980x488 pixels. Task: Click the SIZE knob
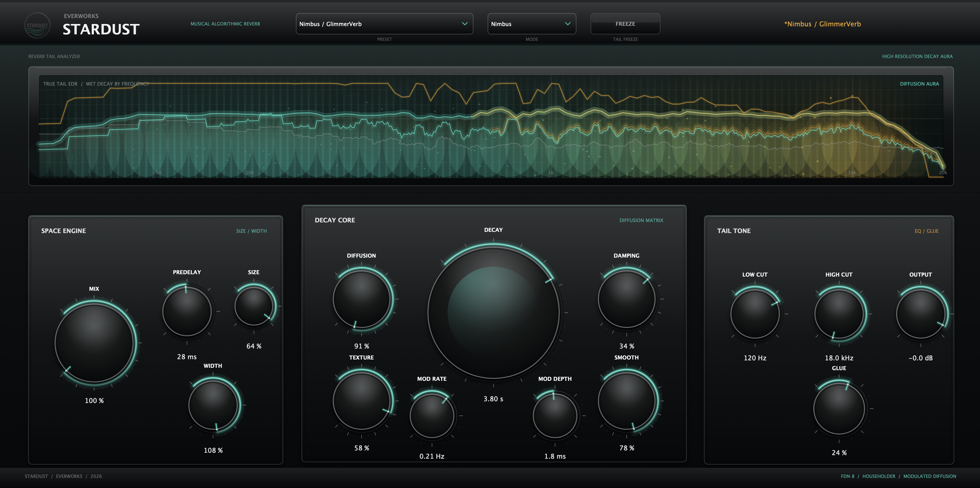click(254, 306)
